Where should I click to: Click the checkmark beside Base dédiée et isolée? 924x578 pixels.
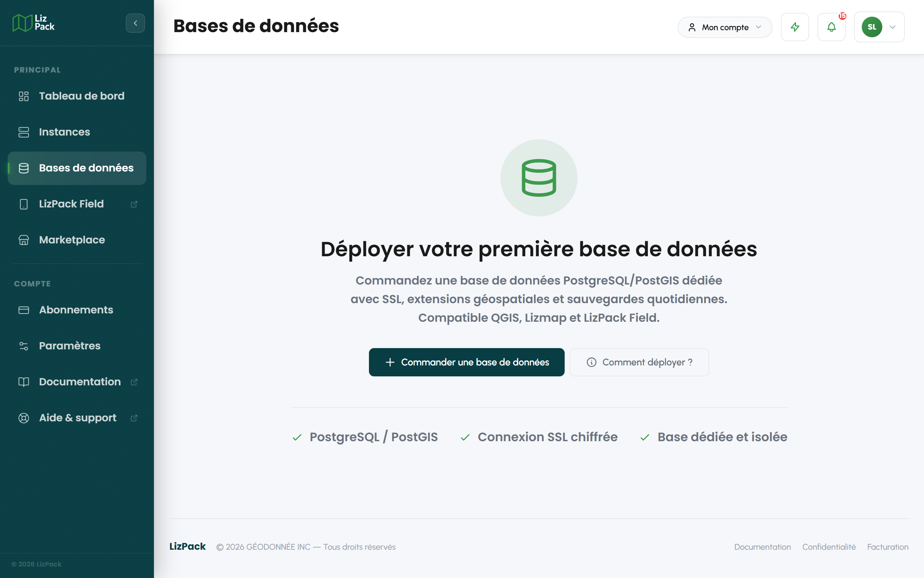pyautogui.click(x=645, y=437)
